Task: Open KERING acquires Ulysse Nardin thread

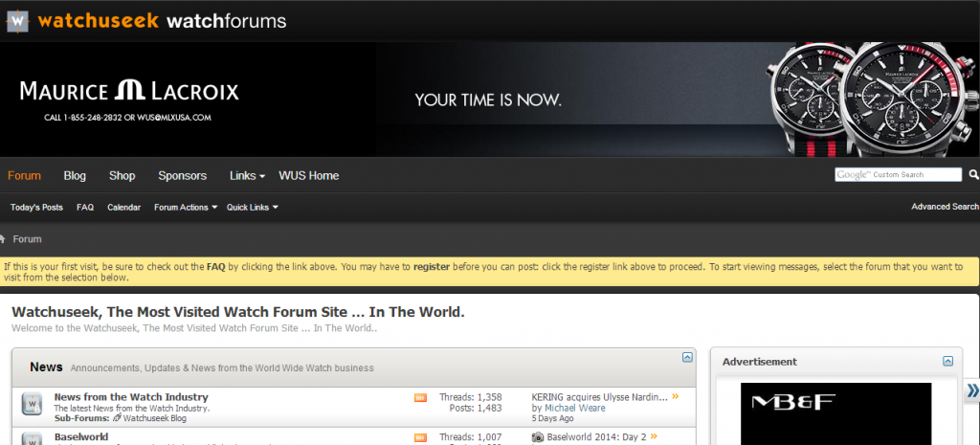Action: (600, 397)
